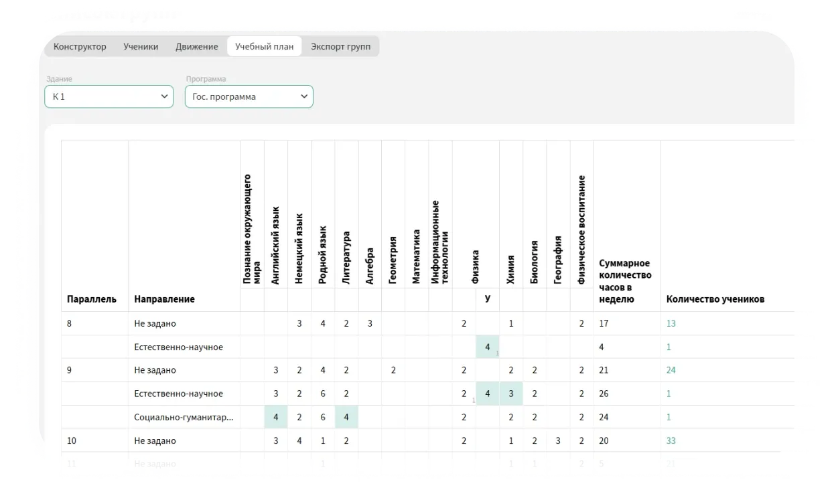This screenshot has width=832, height=504.
Task: Open the Ученики tab
Action: [141, 47]
